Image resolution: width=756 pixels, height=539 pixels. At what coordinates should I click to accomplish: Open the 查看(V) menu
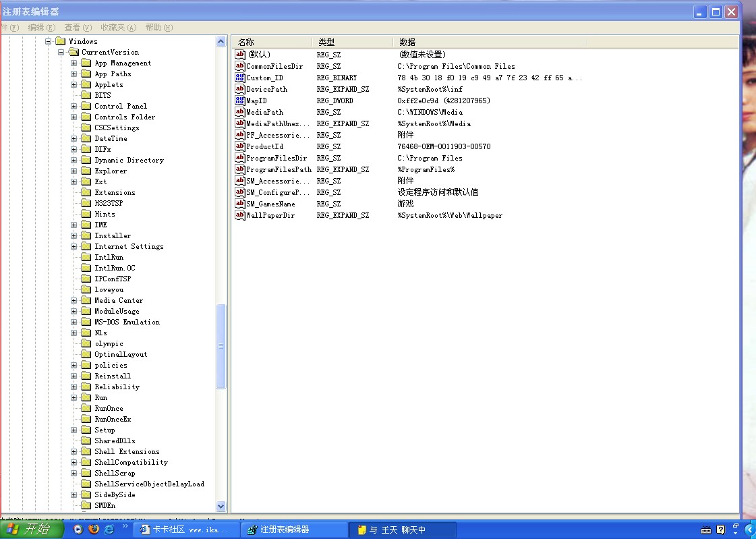78,28
